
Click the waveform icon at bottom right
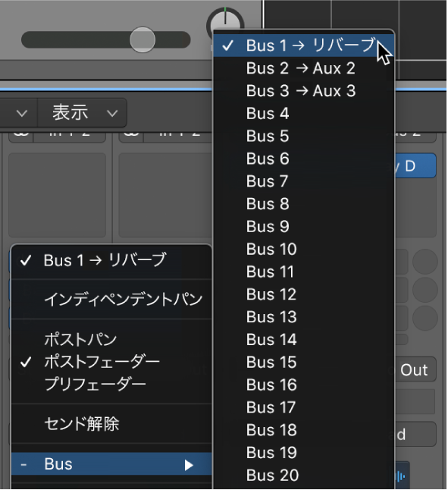pos(402,476)
